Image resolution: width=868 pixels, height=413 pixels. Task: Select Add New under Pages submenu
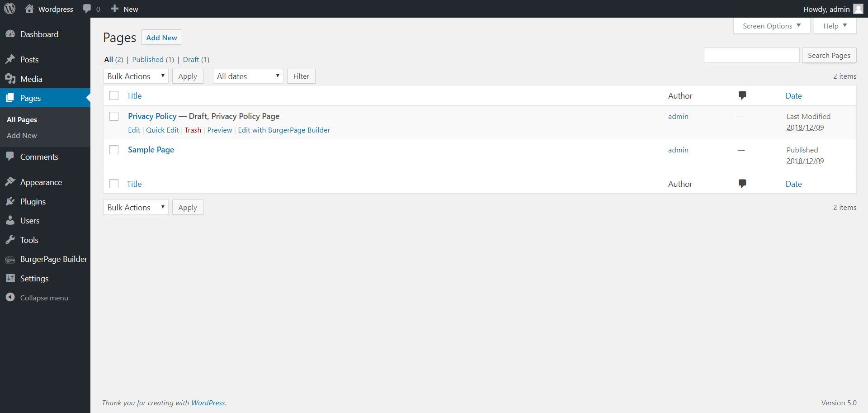22,135
